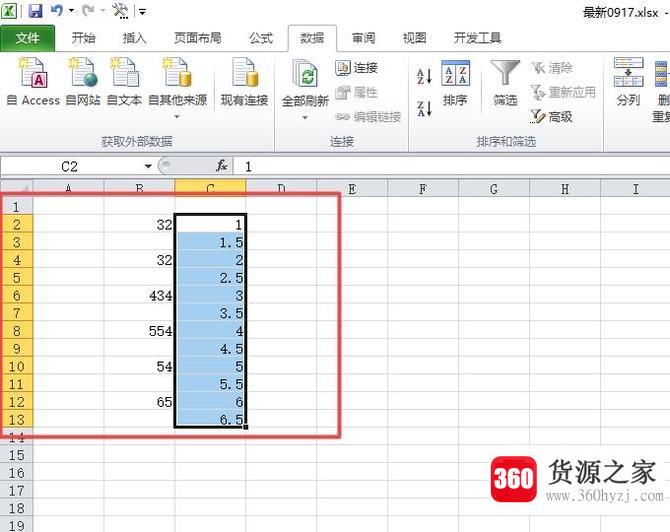
Task: Click the 连接 connections button
Action: 356,68
